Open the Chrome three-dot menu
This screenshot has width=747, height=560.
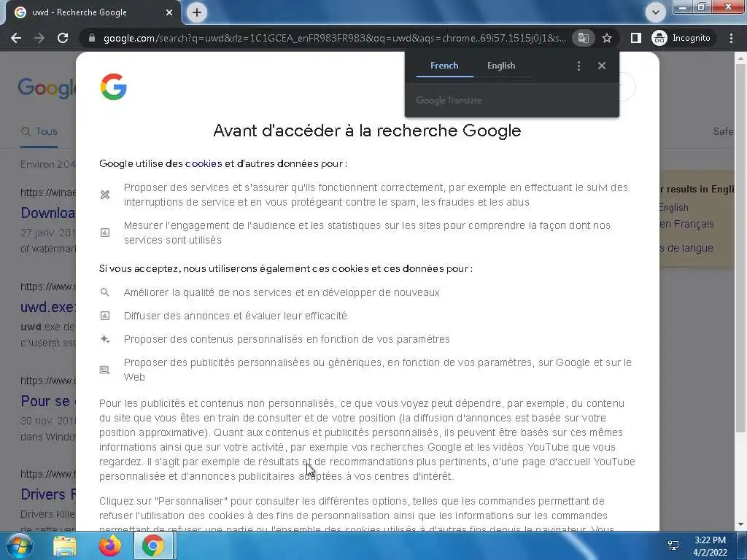pos(731,38)
